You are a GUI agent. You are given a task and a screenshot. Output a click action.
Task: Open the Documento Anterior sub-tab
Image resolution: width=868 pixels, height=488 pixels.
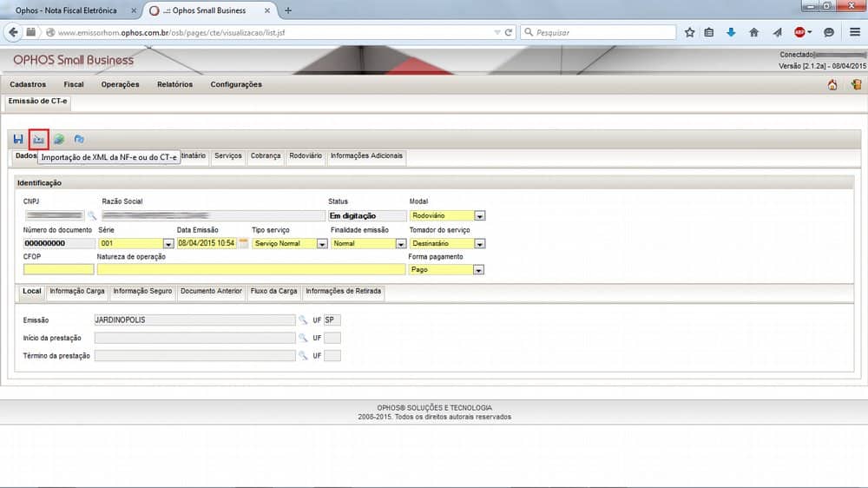pos(212,292)
